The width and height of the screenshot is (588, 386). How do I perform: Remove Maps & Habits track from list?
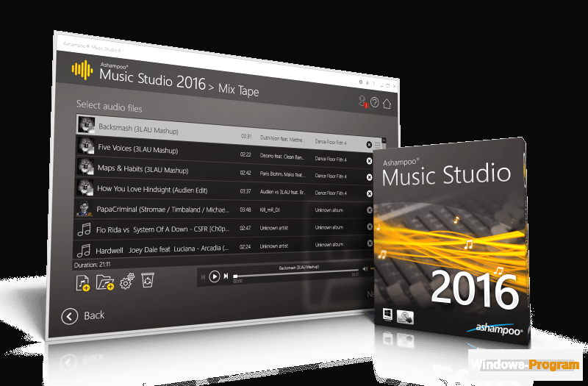[370, 177]
